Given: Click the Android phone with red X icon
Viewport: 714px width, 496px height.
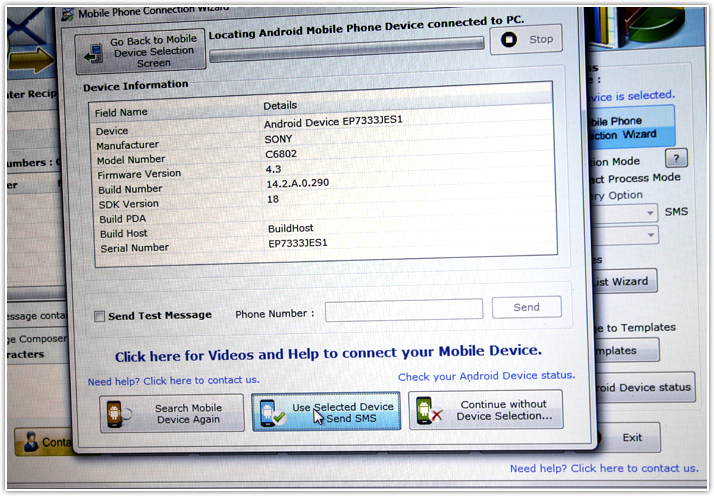Looking at the screenshot, I should [428, 411].
